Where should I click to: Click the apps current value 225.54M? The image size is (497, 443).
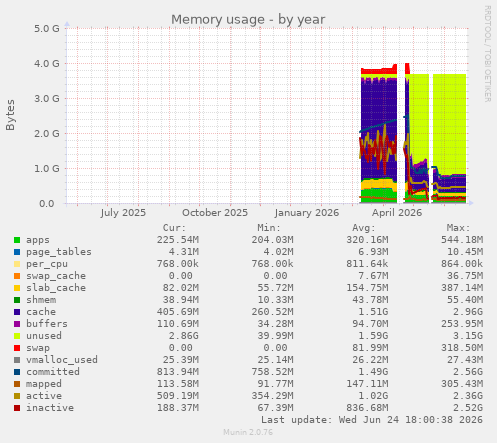pos(178,240)
